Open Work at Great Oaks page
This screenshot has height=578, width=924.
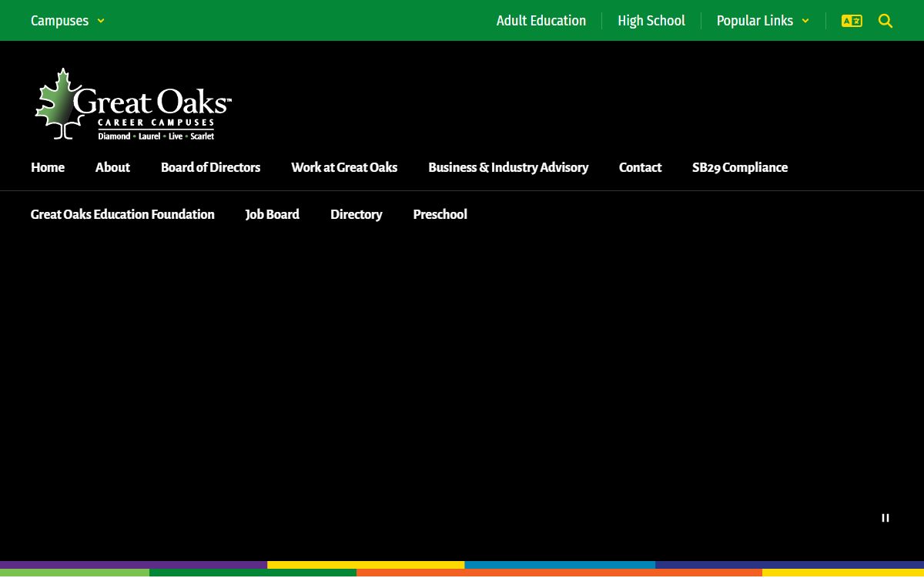click(x=344, y=167)
